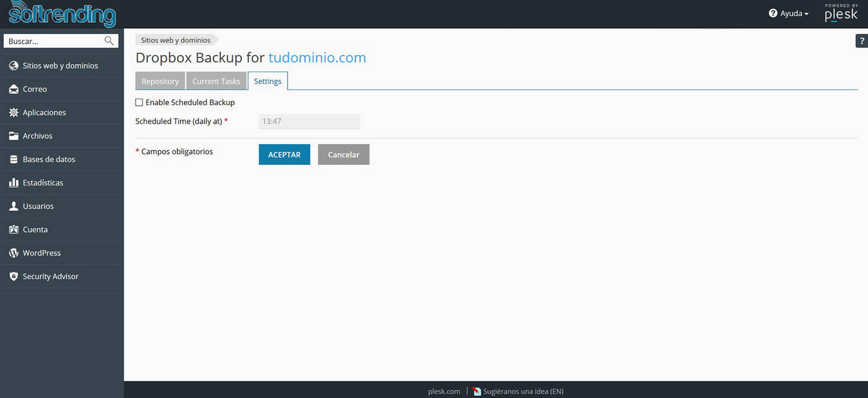The image size is (868, 398).
Task: Click the Campos obligatorios note
Action: coord(174,151)
